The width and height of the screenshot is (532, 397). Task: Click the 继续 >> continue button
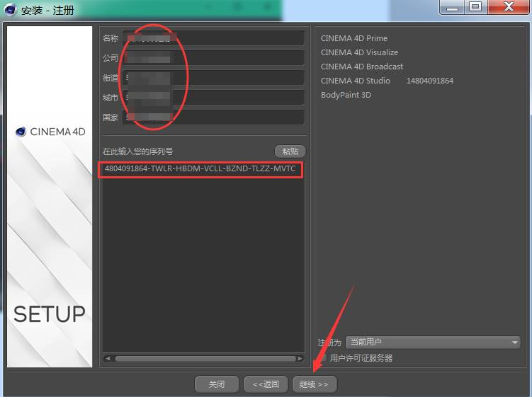point(315,384)
